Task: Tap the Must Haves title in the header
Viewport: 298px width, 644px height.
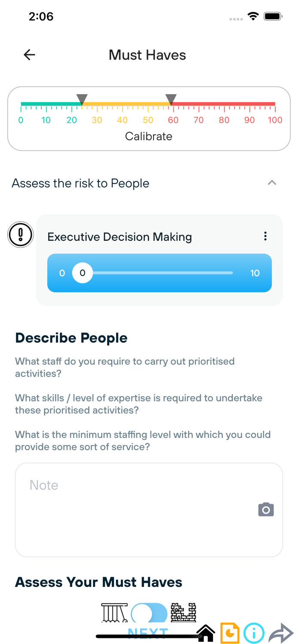Action: coord(147,55)
